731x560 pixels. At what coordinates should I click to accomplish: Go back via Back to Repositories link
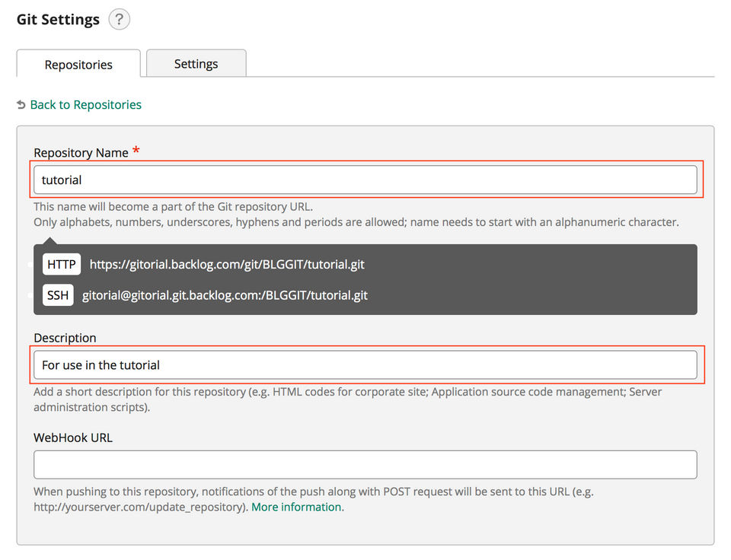click(x=85, y=105)
